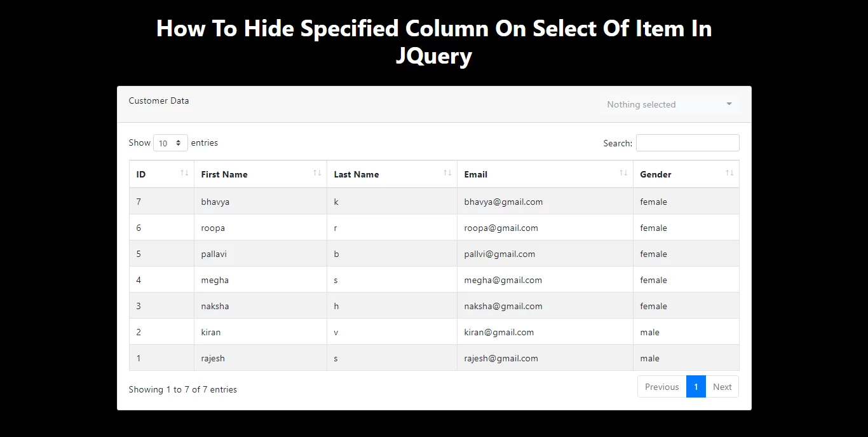Screen dimensions: 868x437
Task: Sort by Gender arrows icon
Action: click(x=729, y=173)
